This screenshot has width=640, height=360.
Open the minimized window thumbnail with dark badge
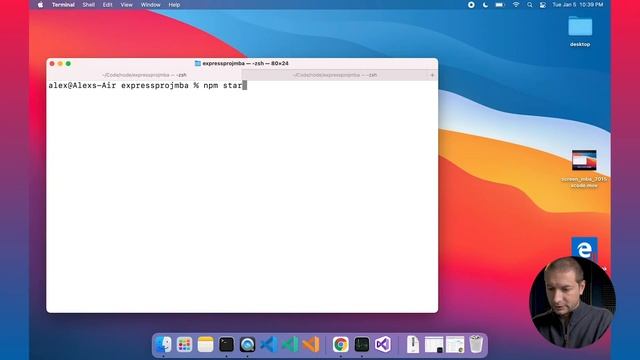pyautogui.click(x=434, y=344)
